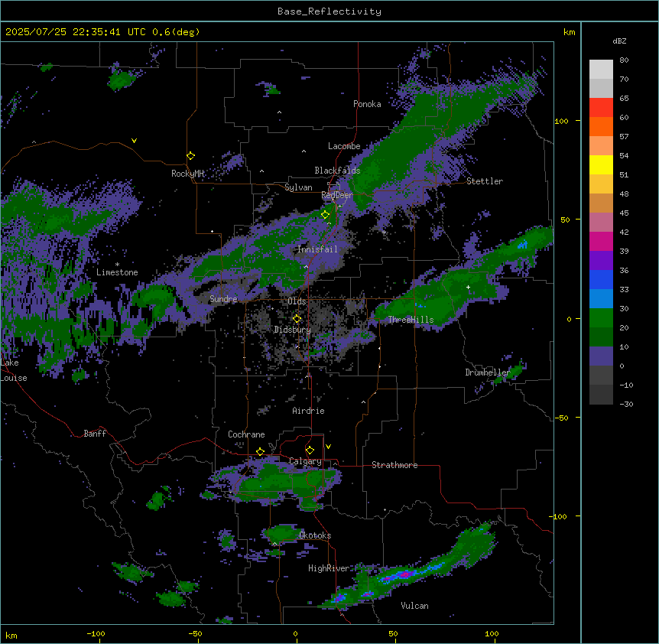The width and height of the screenshot is (659, 644).
Task: Click the Strathmore label
Action: (394, 465)
